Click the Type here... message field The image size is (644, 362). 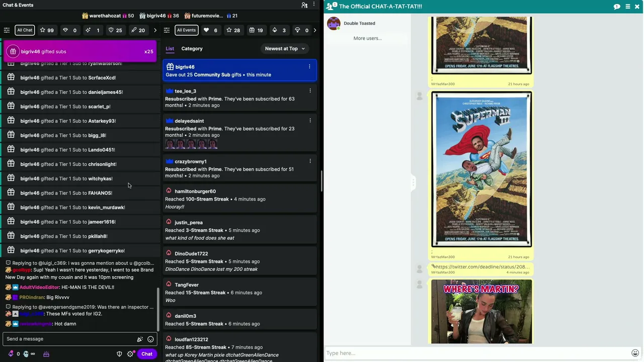[x=477, y=353]
